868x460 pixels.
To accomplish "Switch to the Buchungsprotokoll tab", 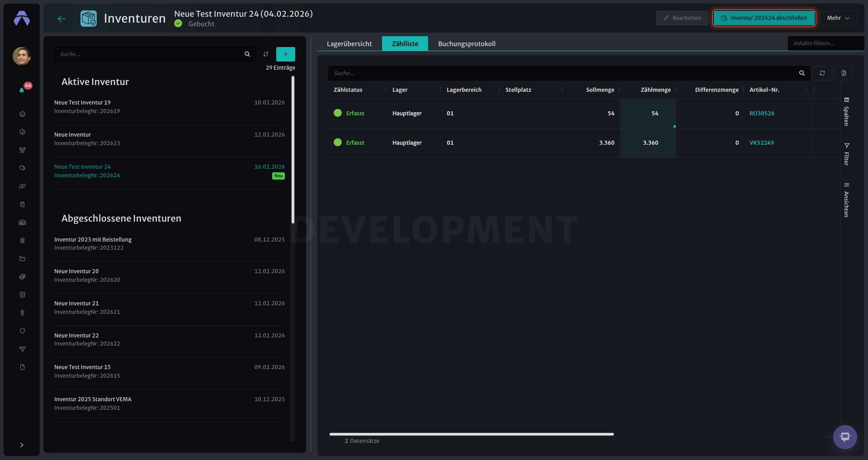I will click(467, 44).
